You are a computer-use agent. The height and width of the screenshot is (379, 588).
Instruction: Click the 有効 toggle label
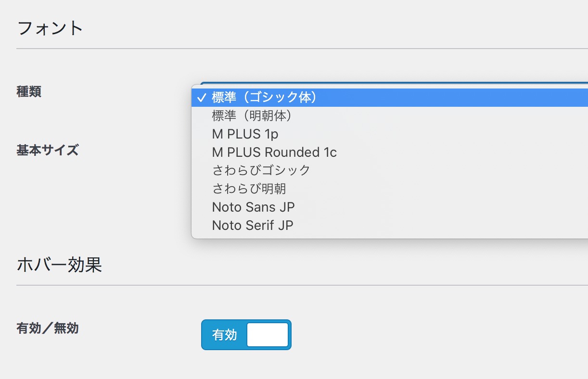224,334
